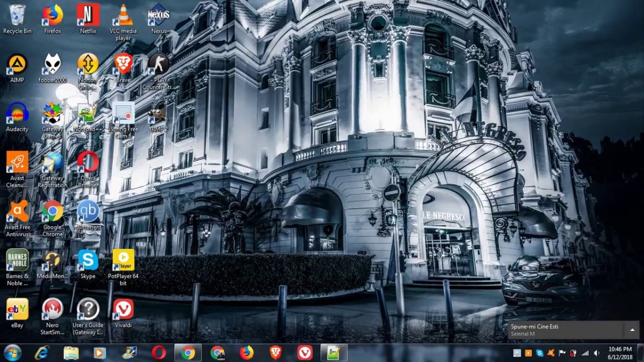Launch VLC media player from desktop
Image resolution: width=644 pixels, height=362 pixels.
(x=123, y=16)
